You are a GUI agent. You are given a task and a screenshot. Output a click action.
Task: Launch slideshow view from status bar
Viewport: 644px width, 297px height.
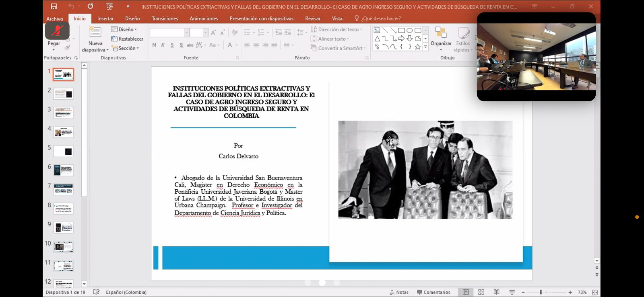[x=512, y=292]
